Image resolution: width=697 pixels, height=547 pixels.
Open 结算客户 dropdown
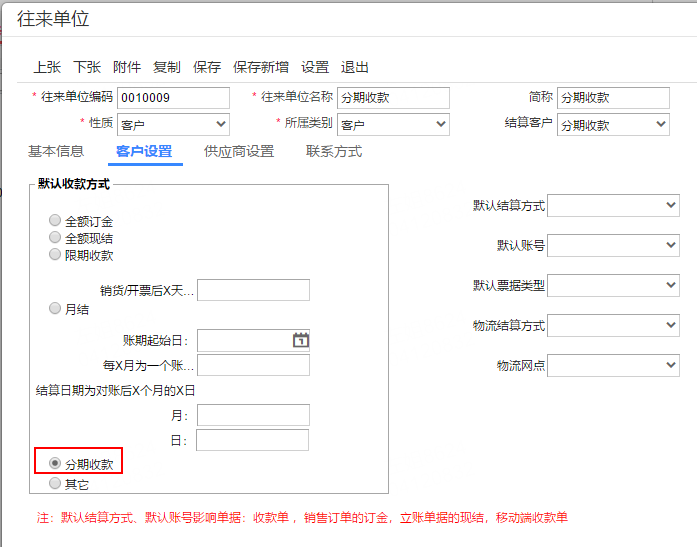click(613, 124)
